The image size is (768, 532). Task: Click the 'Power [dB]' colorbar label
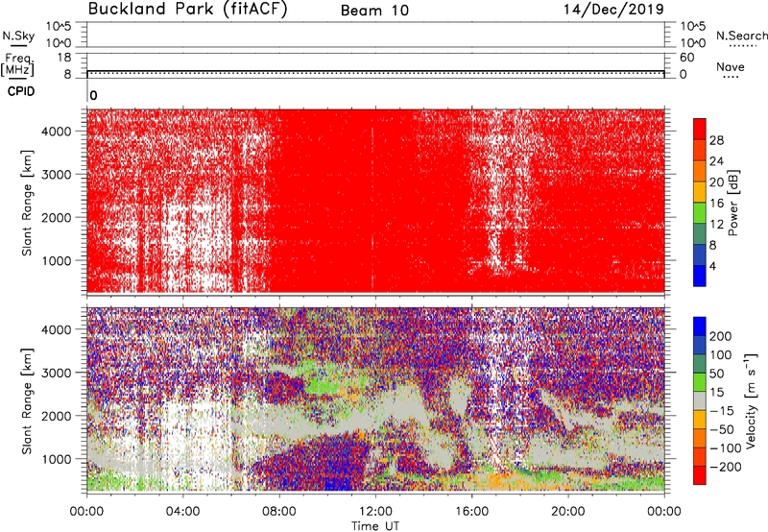point(732,203)
